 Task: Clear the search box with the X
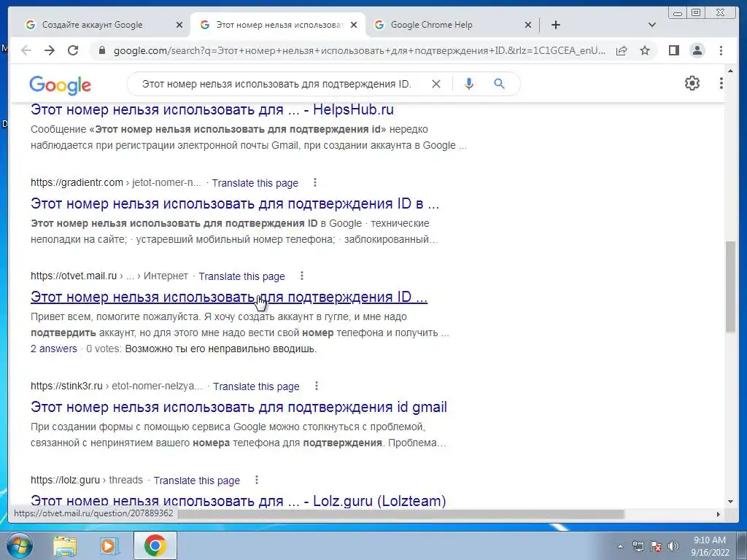pyautogui.click(x=436, y=85)
